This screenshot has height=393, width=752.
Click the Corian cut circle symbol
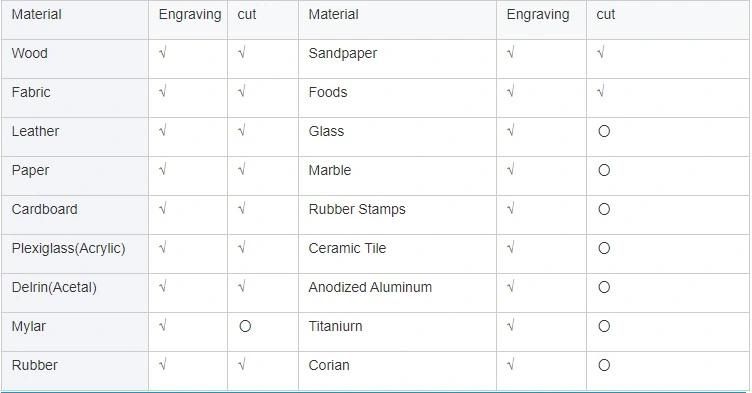click(604, 365)
